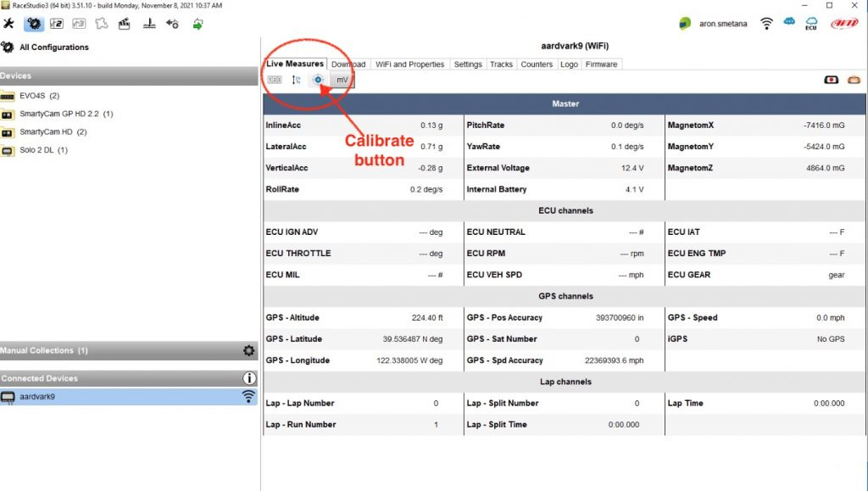Click the start recording icon
The height and width of the screenshot is (491, 868).
pos(831,80)
